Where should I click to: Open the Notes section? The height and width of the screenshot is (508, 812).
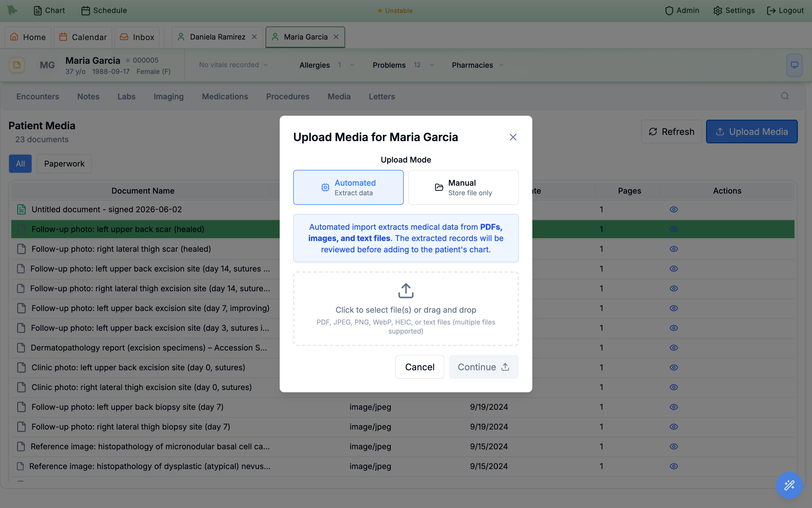point(88,97)
